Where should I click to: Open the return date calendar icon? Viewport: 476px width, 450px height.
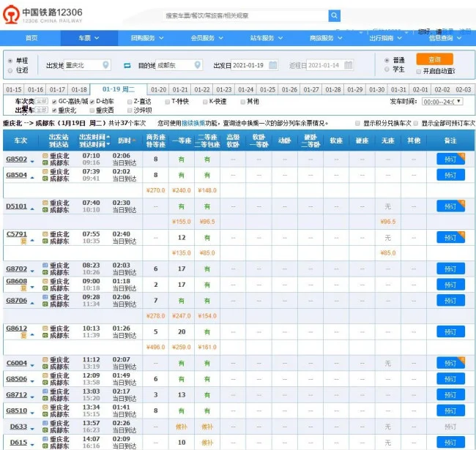349,65
